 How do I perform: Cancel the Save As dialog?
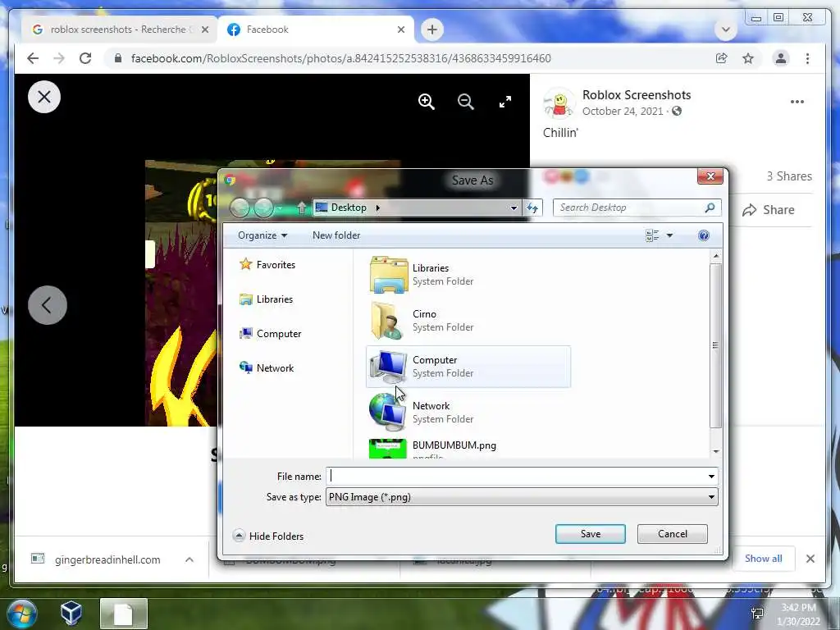(673, 534)
